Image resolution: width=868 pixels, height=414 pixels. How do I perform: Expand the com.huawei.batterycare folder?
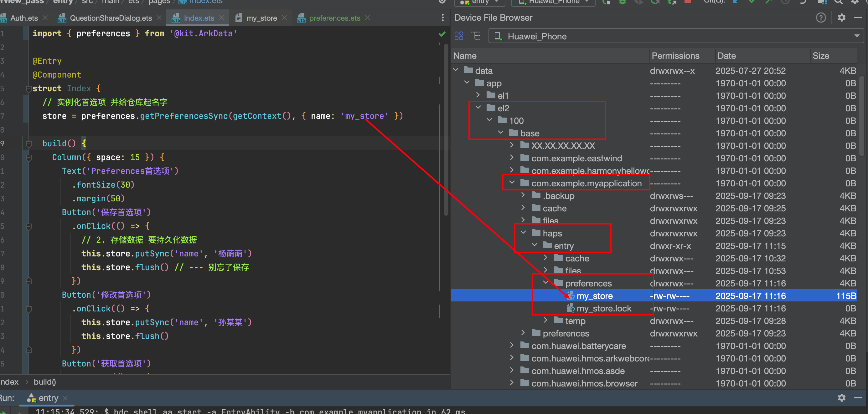tap(512, 345)
